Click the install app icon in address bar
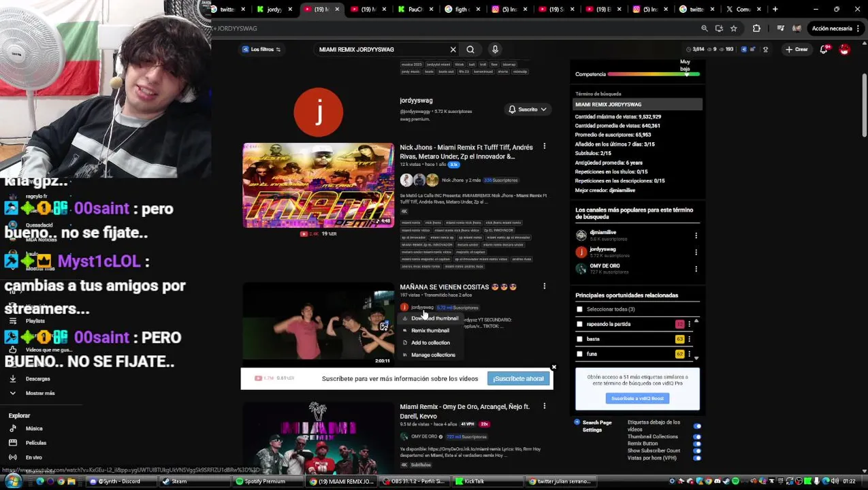868x490 pixels. pos(719,29)
